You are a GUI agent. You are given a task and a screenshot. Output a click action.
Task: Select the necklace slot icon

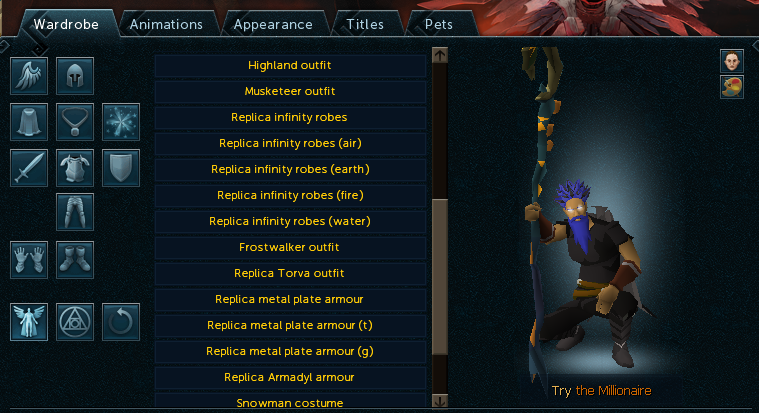(75, 122)
